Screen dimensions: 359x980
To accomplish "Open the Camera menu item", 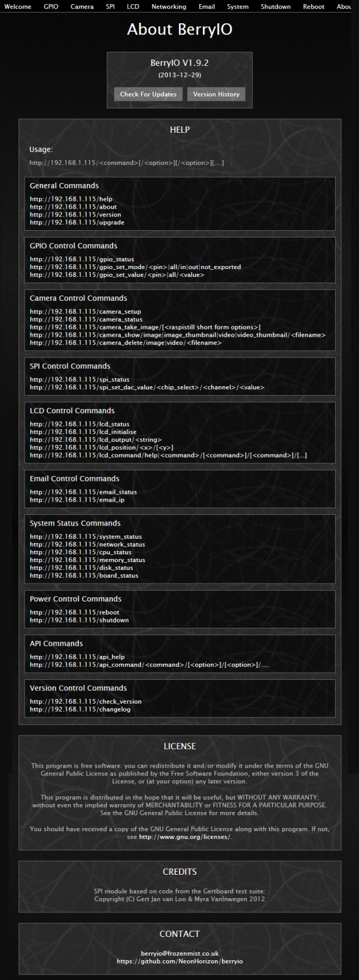I will [x=82, y=7].
